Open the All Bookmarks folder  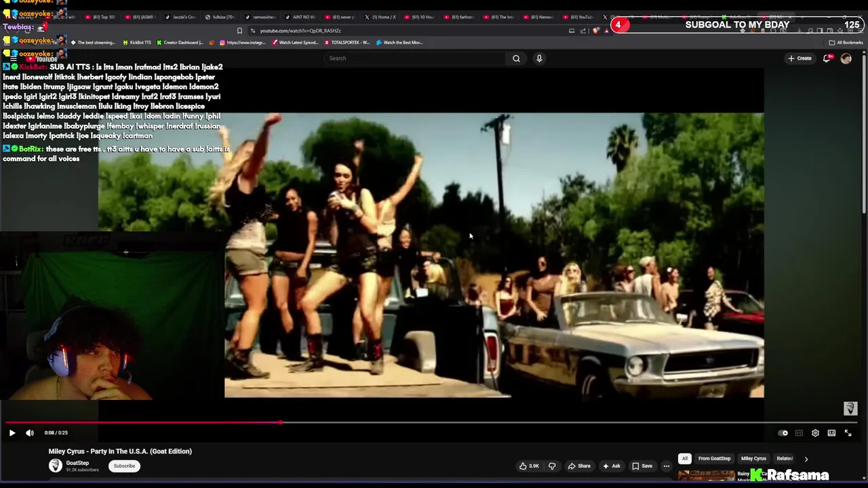point(846,43)
